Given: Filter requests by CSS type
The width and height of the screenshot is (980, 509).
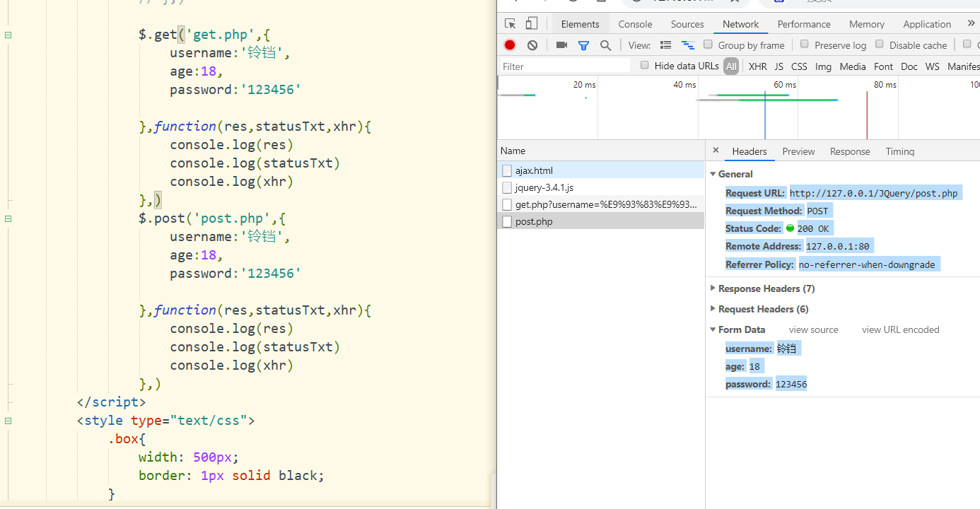Looking at the screenshot, I should (799, 66).
